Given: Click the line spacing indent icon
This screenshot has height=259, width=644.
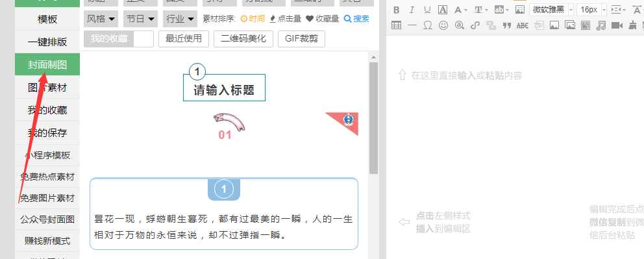Looking at the screenshot, I should [x=615, y=10].
